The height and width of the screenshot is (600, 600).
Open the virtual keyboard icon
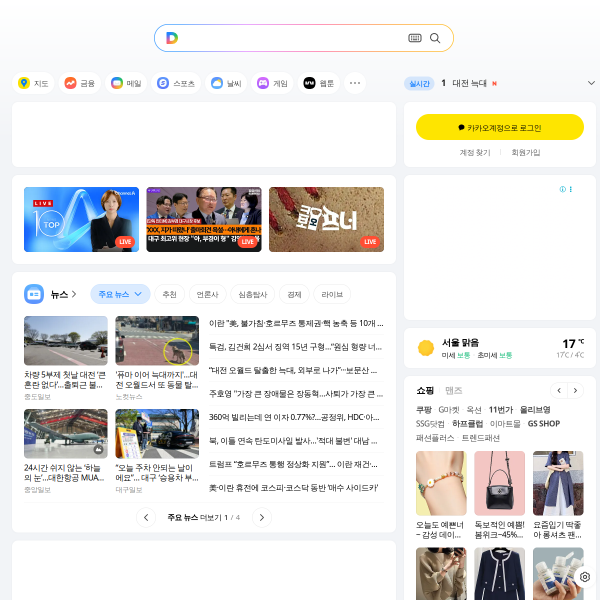tap(415, 38)
